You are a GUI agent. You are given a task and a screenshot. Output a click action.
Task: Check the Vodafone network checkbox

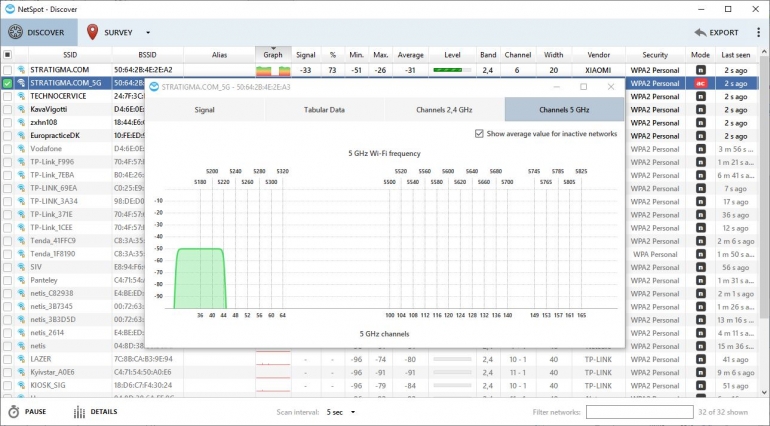point(7,149)
